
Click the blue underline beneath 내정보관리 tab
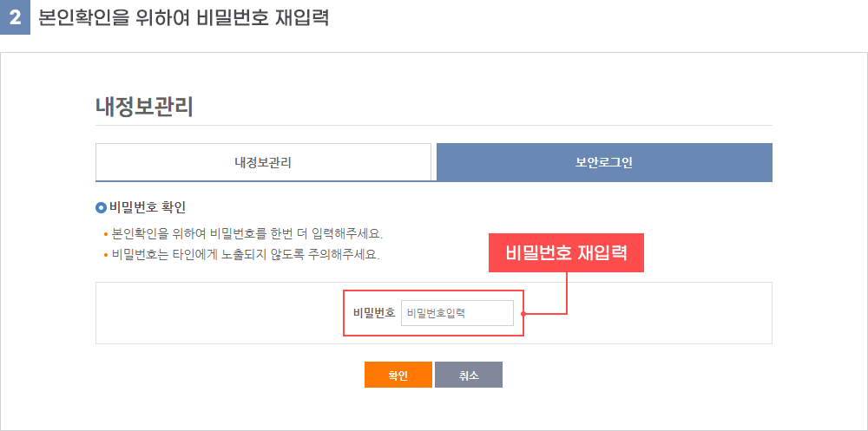pyautogui.click(x=264, y=181)
